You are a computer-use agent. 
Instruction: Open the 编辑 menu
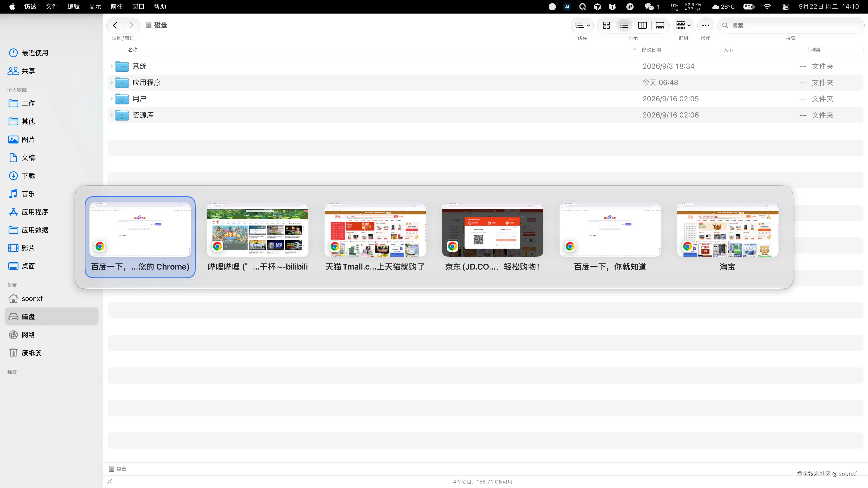(73, 7)
